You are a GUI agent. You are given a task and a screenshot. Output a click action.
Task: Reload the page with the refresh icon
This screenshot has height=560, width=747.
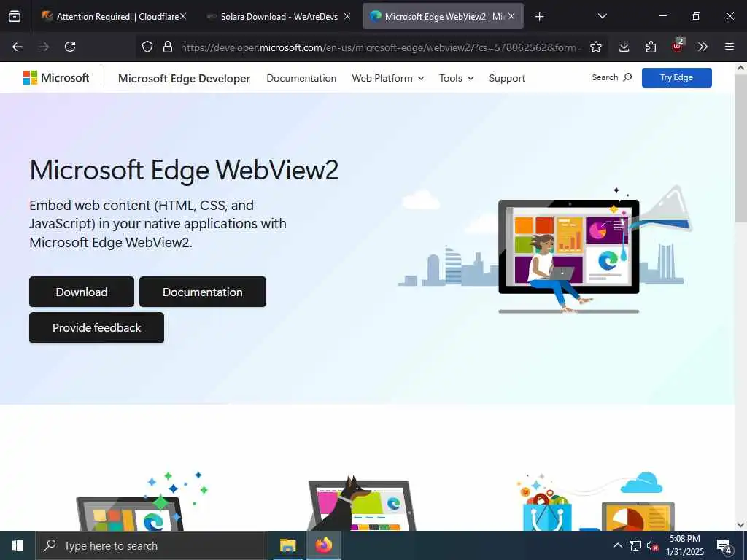70,47
